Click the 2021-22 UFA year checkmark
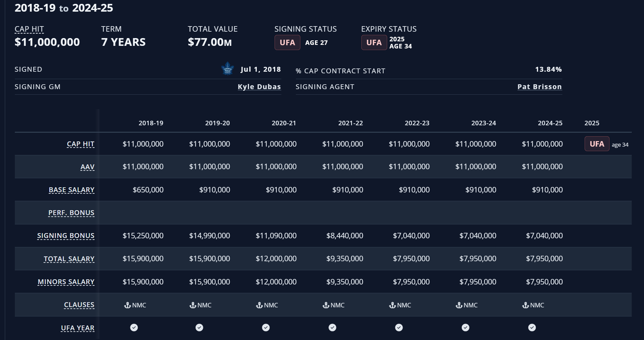644x340 pixels. pyautogui.click(x=332, y=328)
